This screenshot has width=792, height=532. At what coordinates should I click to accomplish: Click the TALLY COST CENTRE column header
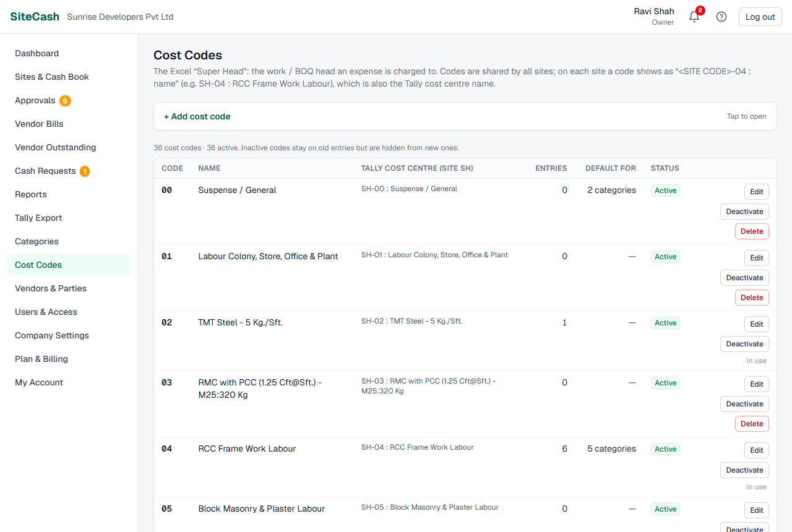[418, 168]
